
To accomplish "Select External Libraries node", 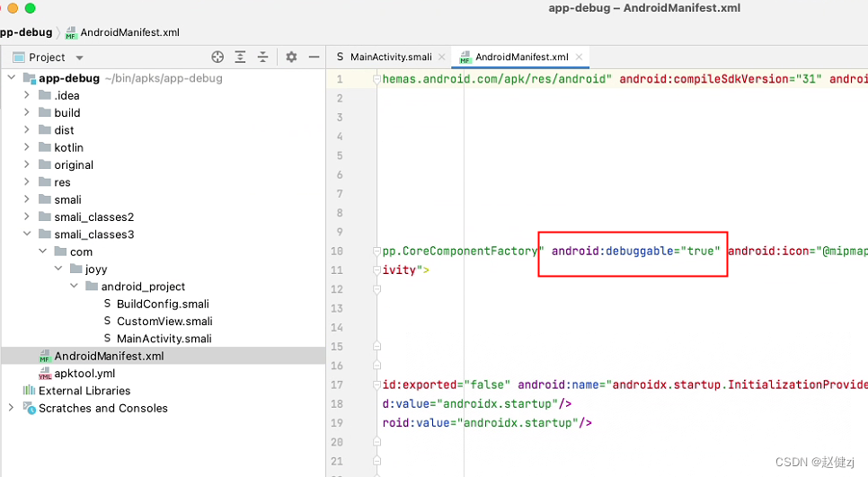I will click(84, 391).
